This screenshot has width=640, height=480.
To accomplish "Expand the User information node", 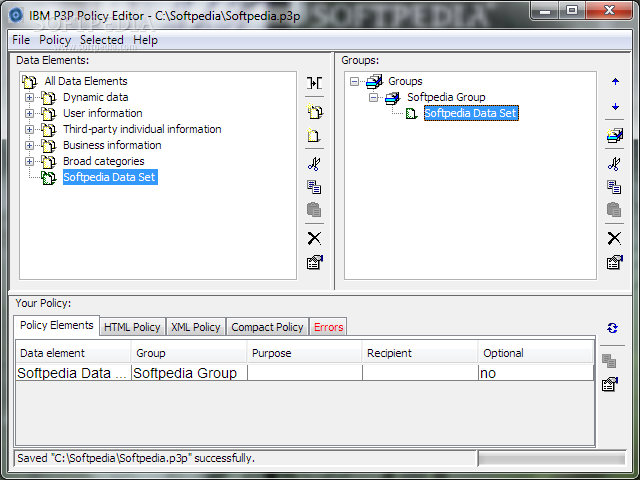I will point(29,113).
